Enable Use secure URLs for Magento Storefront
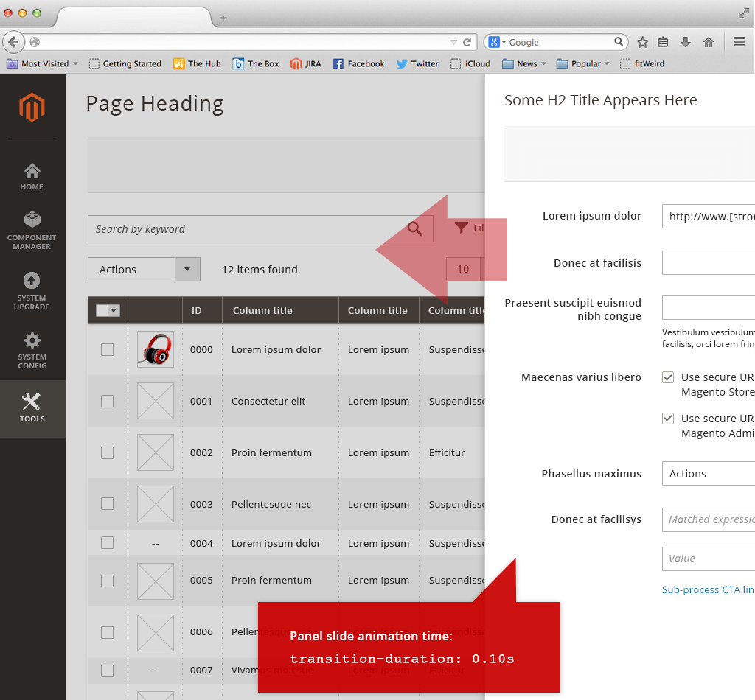The height and width of the screenshot is (700, 755). (668, 377)
